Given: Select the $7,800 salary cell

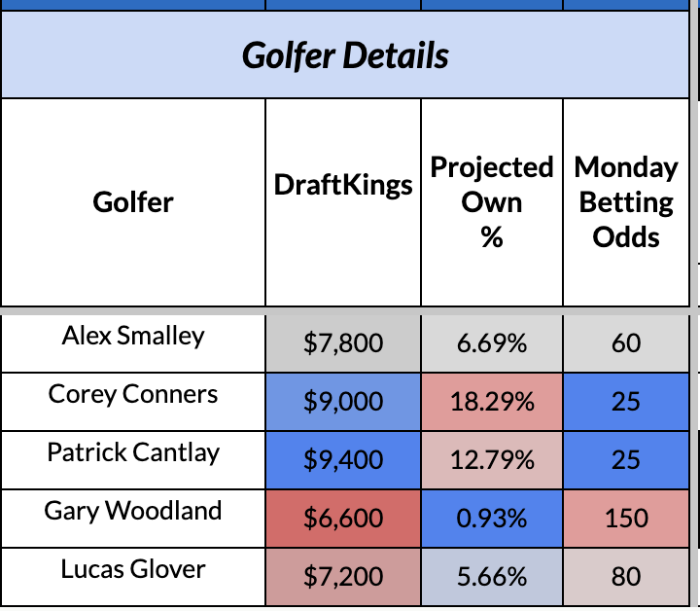Looking at the screenshot, I should tap(343, 343).
